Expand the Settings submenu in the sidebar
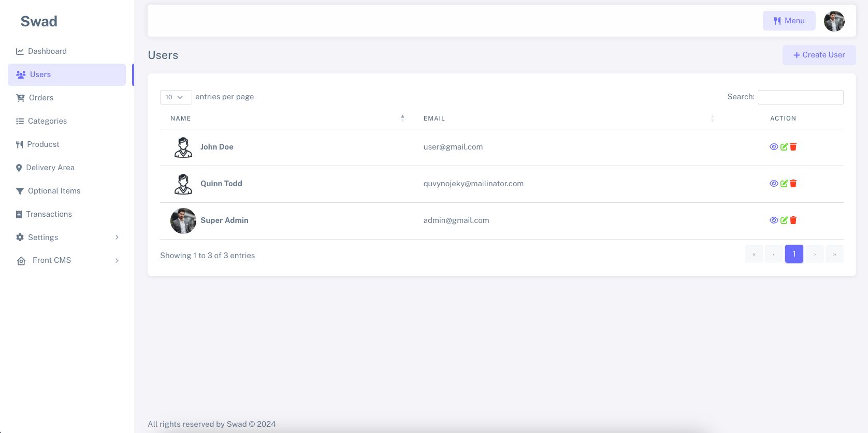Image resolution: width=868 pixels, height=433 pixels. (67, 237)
